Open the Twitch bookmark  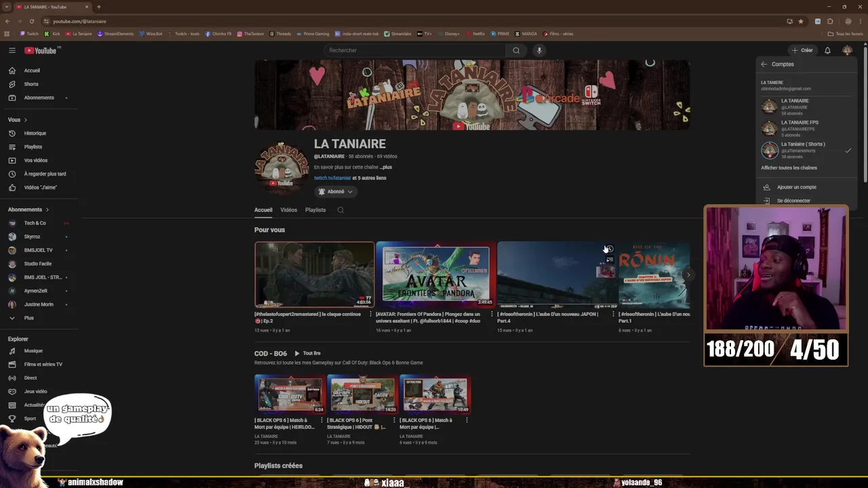click(x=29, y=34)
